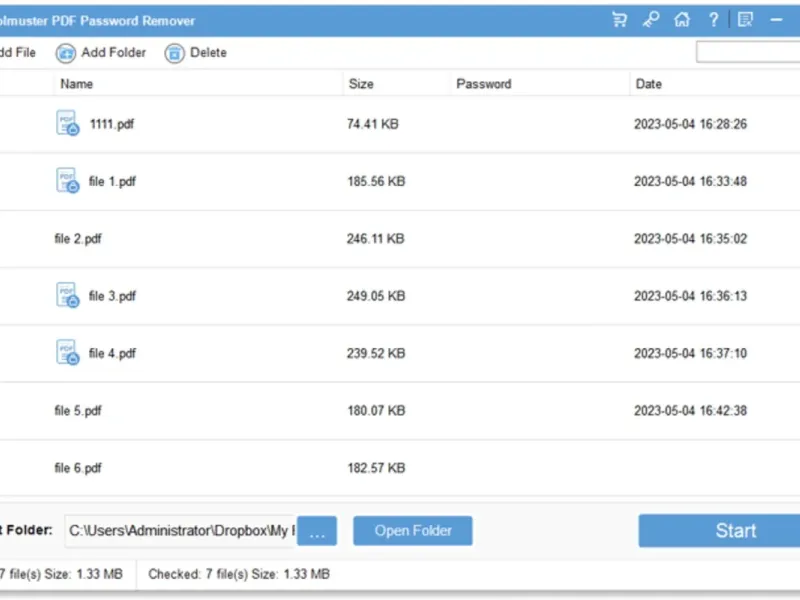
Task: Click the key register icon
Action: [651, 20]
